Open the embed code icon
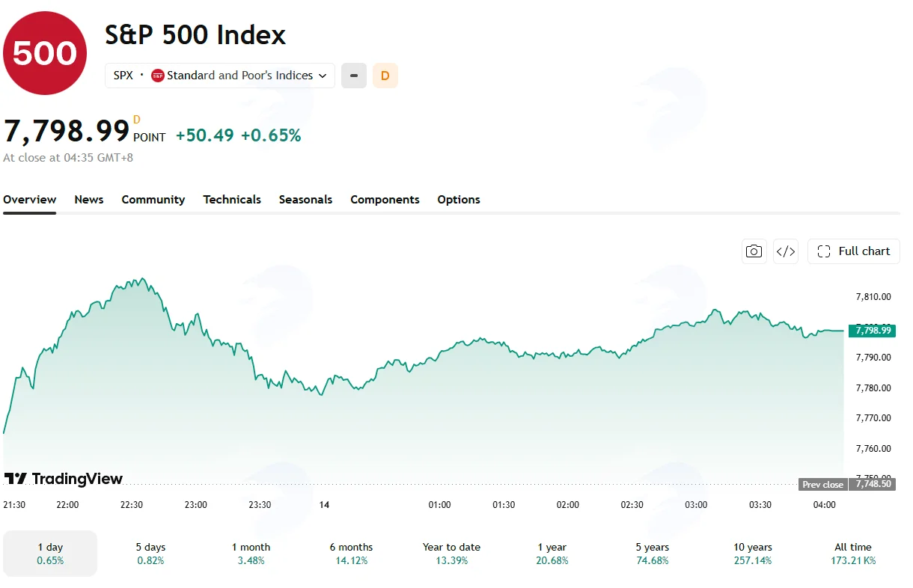 (786, 251)
